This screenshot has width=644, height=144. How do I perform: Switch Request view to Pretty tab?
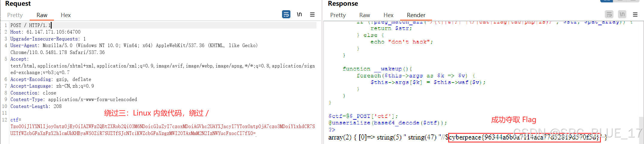[x=15, y=15]
